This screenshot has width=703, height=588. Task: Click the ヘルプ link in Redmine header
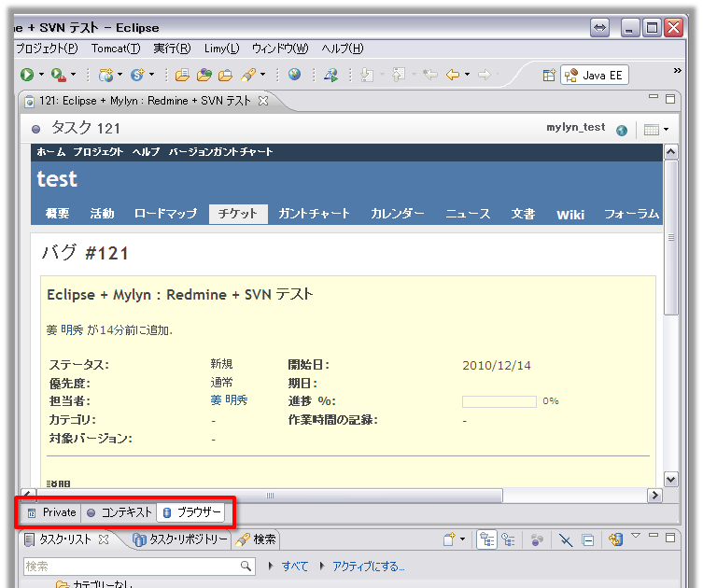tap(146, 152)
